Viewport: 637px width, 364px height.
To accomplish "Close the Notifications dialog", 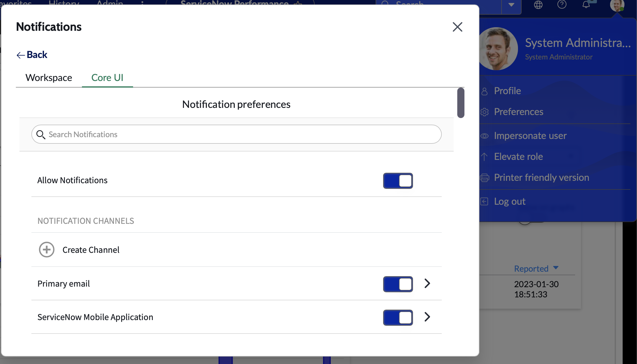I will click(x=457, y=27).
